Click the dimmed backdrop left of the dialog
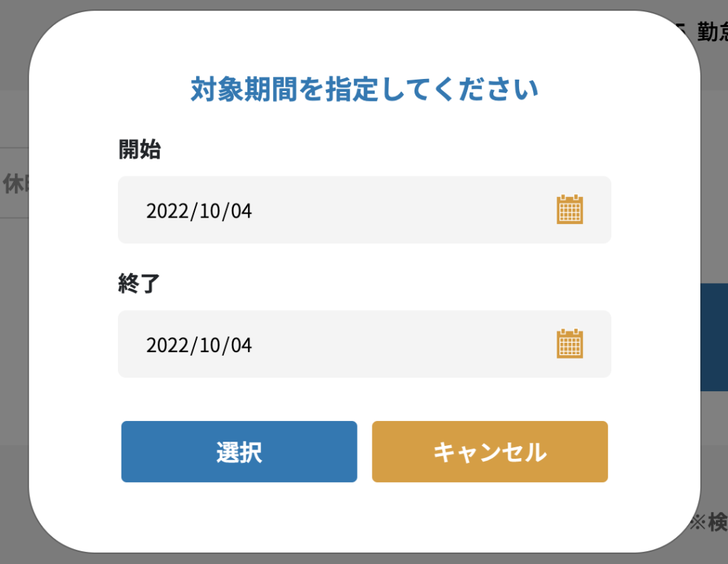The image size is (728, 564). point(13,356)
